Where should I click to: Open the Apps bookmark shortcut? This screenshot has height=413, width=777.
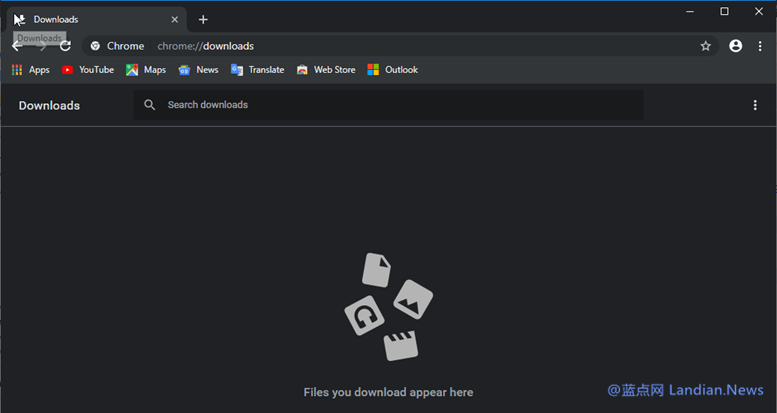point(30,70)
